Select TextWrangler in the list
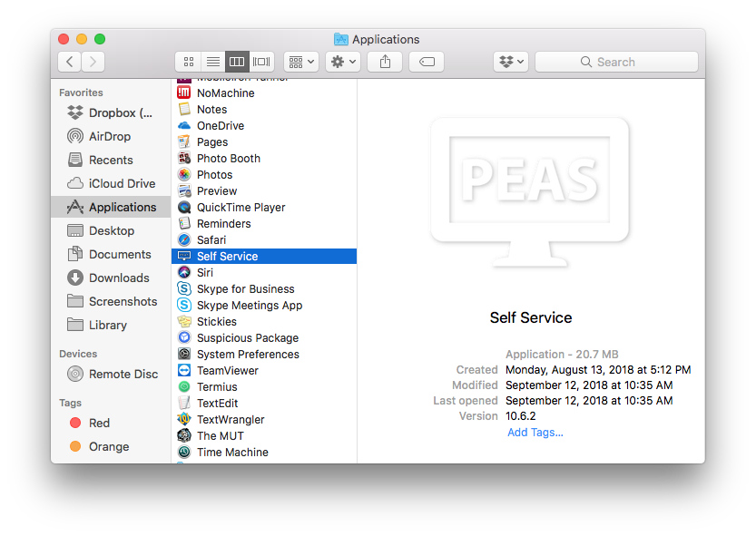 click(x=264, y=420)
